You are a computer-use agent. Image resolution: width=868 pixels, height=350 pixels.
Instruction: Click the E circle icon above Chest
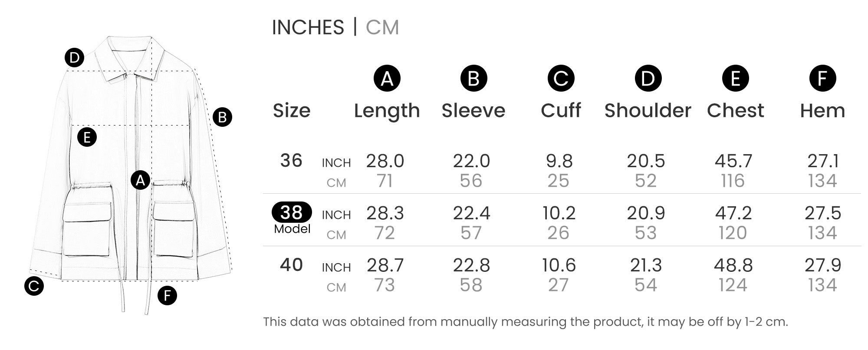[735, 79]
